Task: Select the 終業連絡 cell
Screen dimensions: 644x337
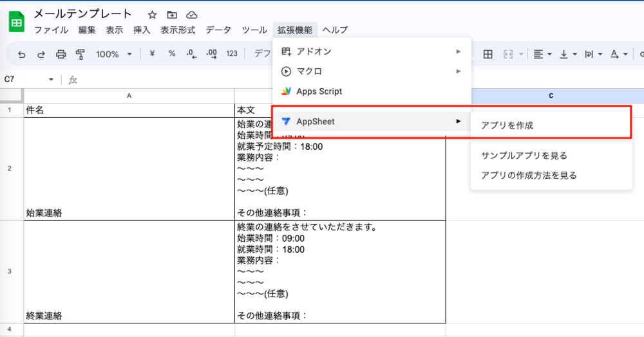Action: tap(129, 272)
